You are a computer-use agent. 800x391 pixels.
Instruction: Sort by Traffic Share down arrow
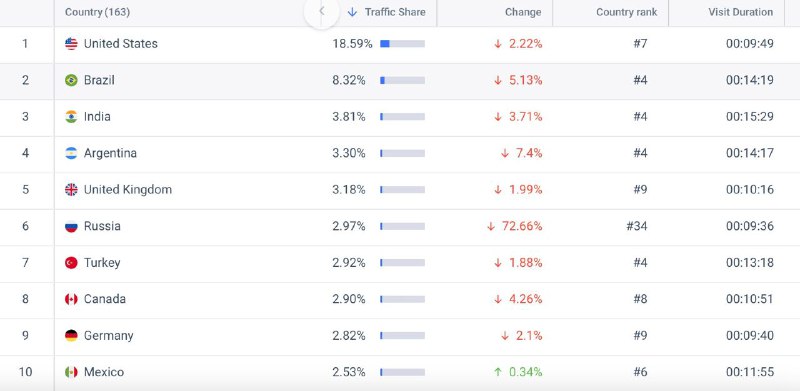(352, 12)
